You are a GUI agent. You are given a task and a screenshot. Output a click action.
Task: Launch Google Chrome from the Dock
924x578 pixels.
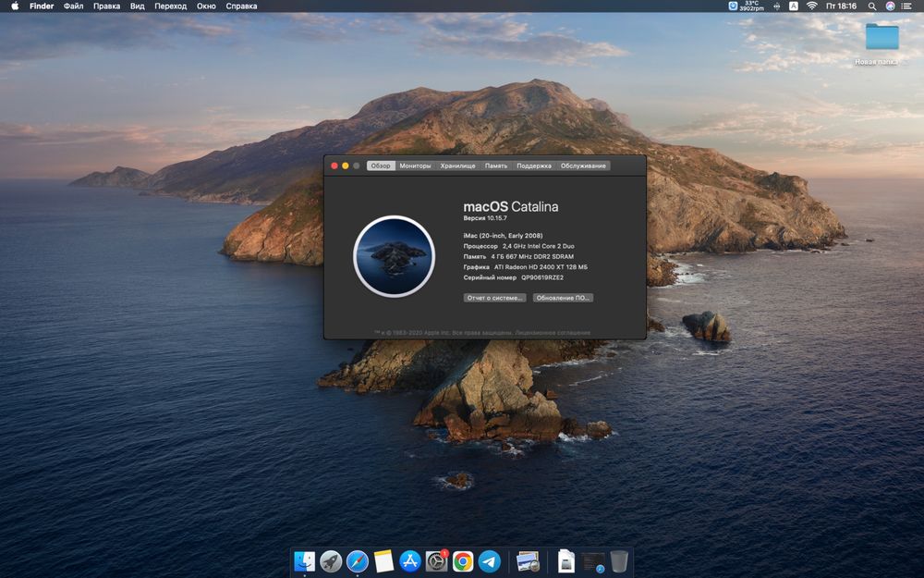(463, 561)
